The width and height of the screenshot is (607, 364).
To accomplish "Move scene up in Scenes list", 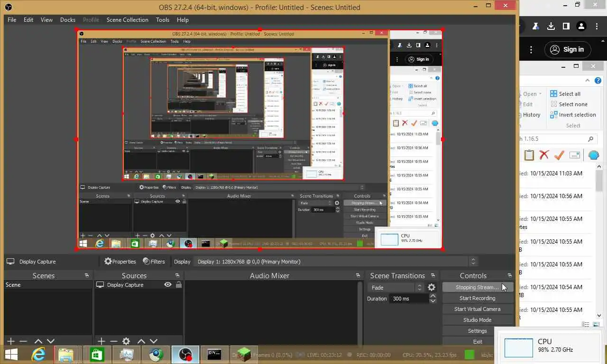I will 38,341.
